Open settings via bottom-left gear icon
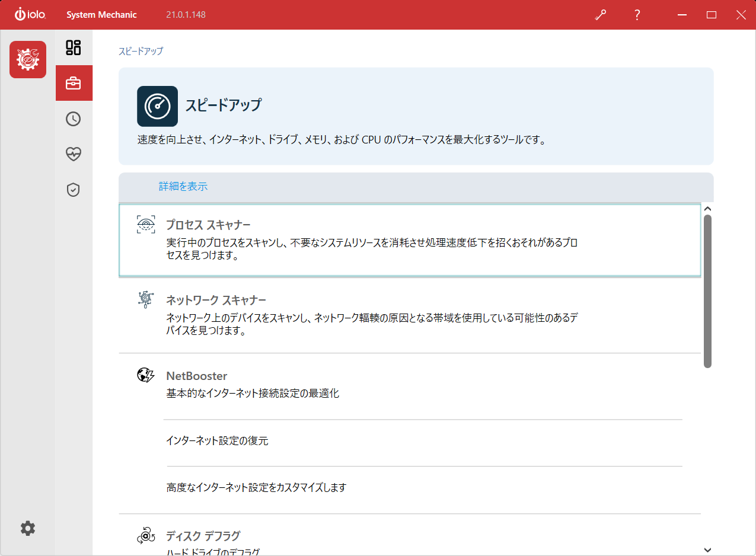 pos(28,528)
